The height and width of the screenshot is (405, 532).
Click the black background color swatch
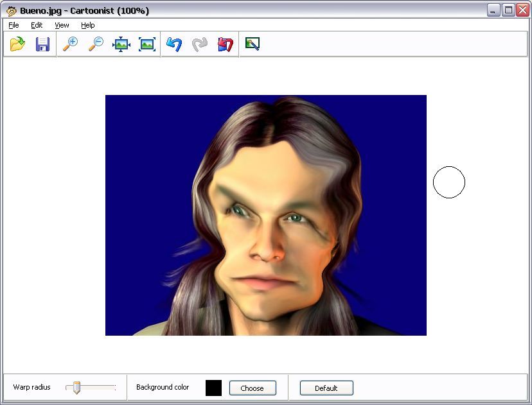(x=213, y=388)
